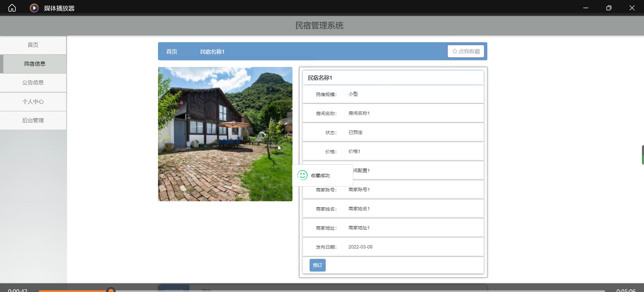Open 公告信息 sidebar item
The image size is (644, 292).
coord(33,82)
